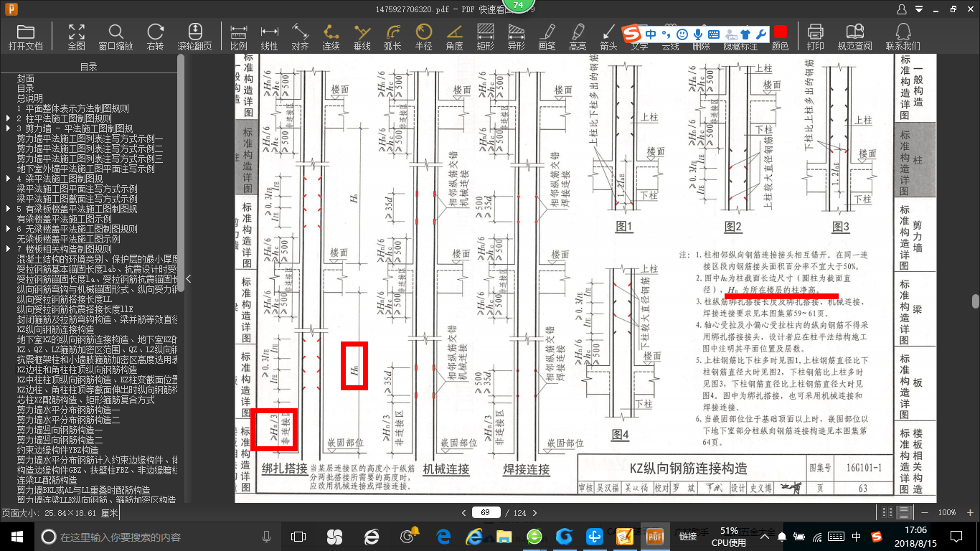Open '约束边缘构件YBZ构造' bookmark
This screenshot has width=980, height=551.
[x=58, y=450]
